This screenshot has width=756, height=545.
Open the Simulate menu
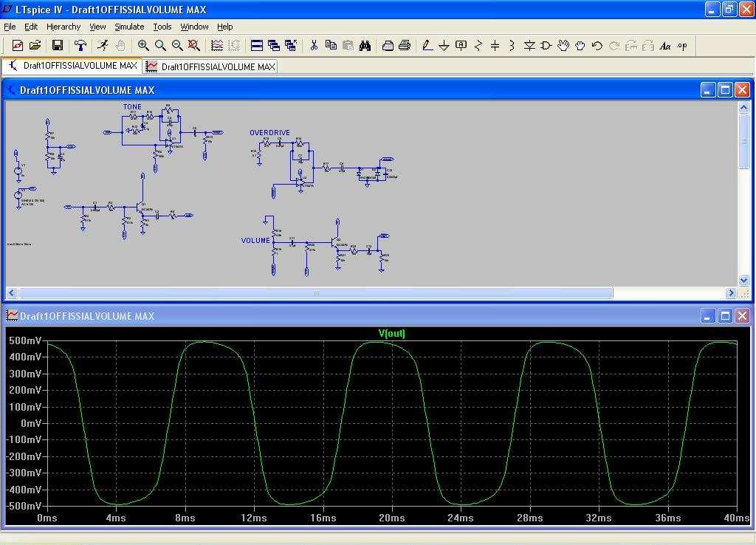129,27
